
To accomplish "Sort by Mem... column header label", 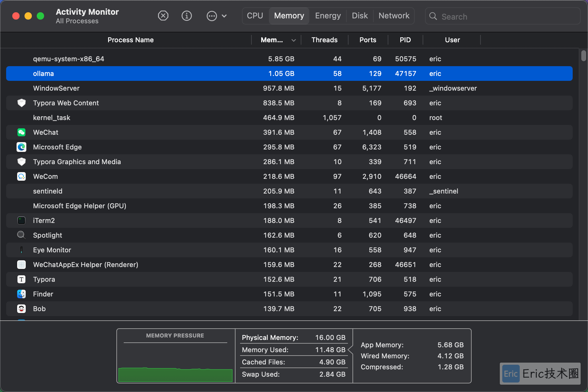I will [x=272, y=40].
